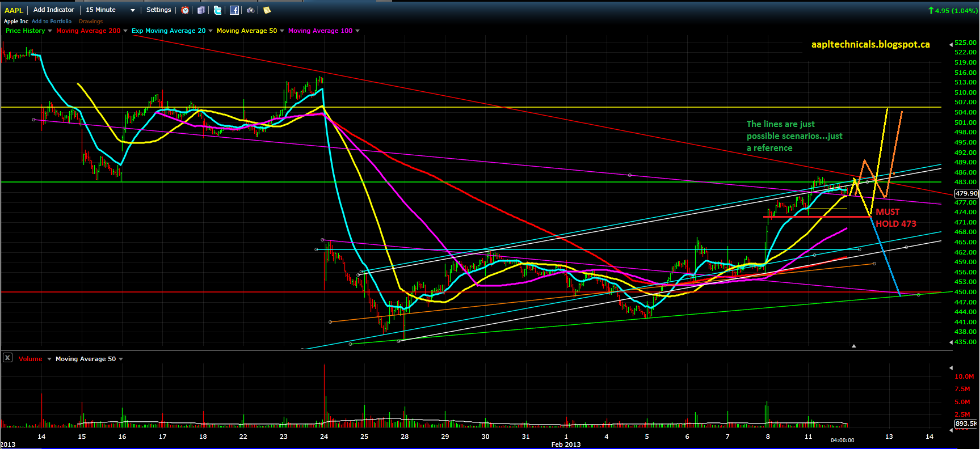
Task: Click the database stack icon
Action: tap(201, 10)
